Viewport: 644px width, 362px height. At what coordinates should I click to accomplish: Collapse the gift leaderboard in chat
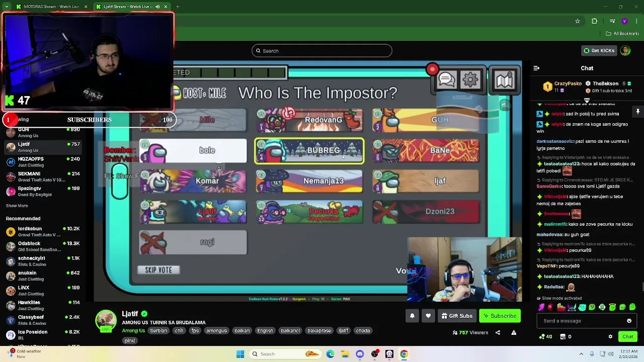click(587, 101)
